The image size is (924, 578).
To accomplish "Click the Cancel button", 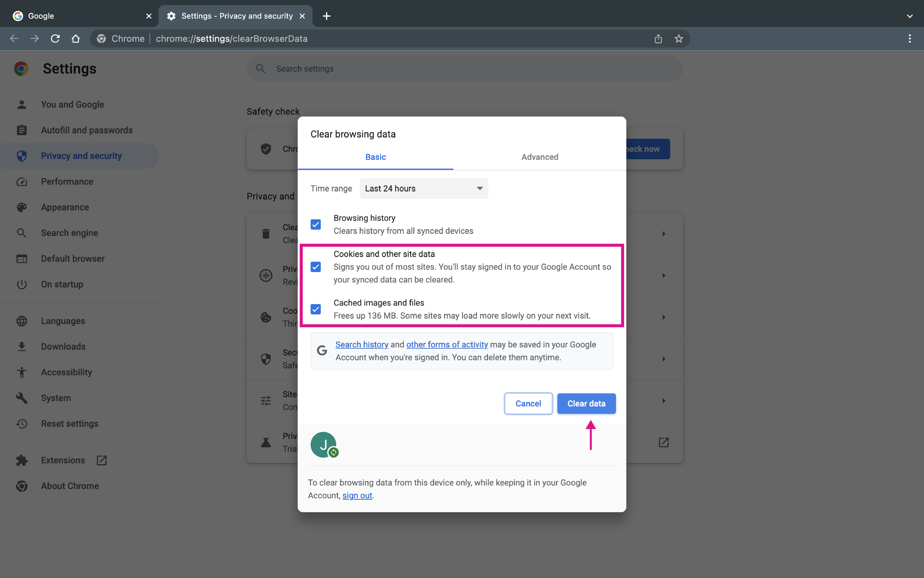I will coord(528,404).
